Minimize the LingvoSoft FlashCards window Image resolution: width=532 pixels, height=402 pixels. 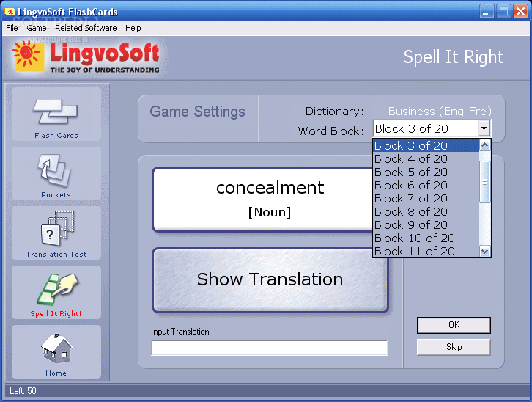tap(486, 12)
